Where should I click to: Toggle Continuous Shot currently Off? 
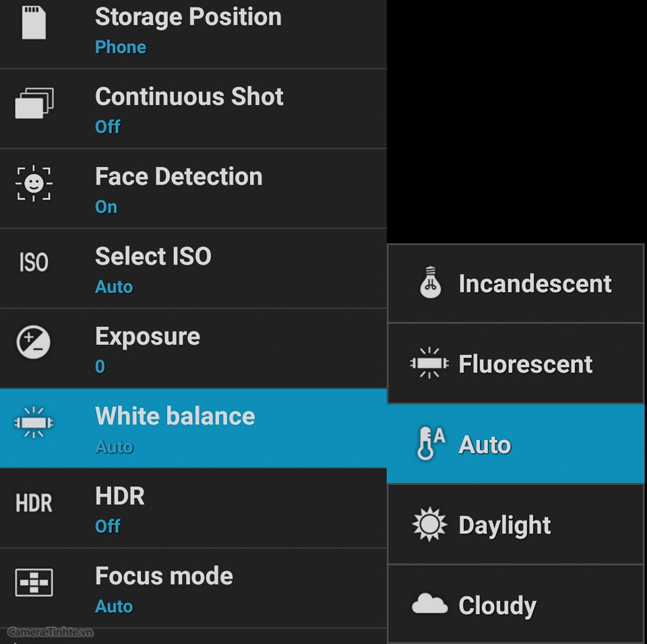tap(193, 109)
